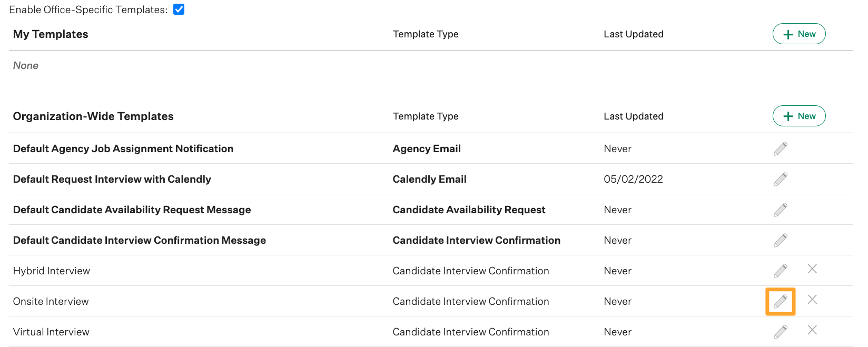Open the Onsite Interview template name
This screenshot has width=868, height=347.
[x=51, y=302]
